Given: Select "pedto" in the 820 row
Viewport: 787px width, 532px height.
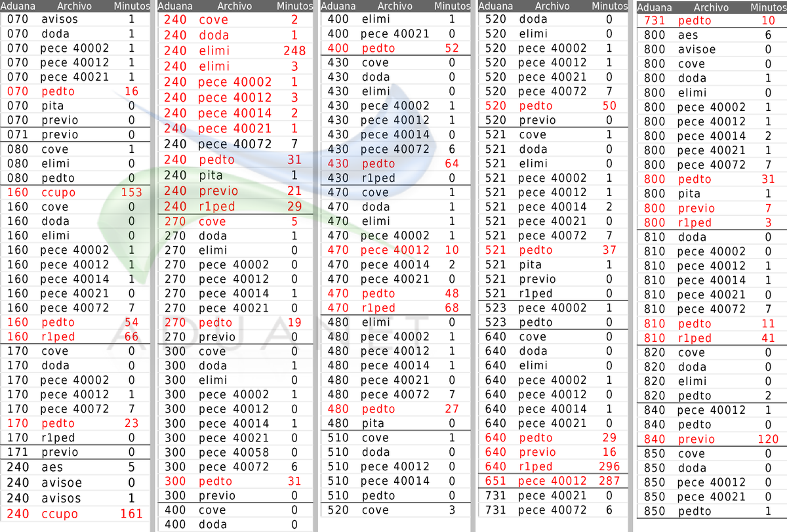Looking at the screenshot, I should (x=695, y=396).
